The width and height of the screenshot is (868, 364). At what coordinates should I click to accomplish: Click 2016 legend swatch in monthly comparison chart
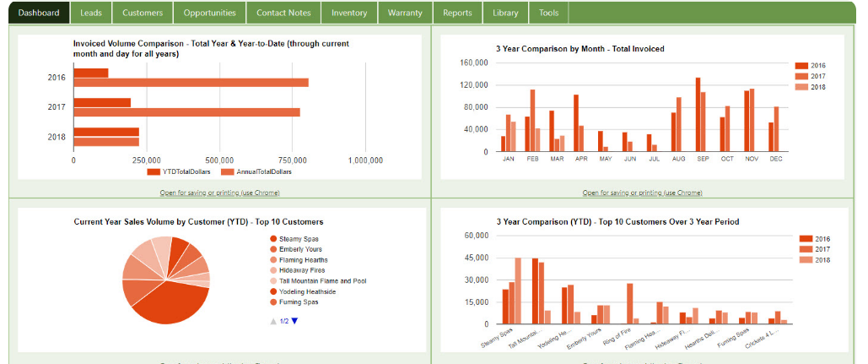pos(801,65)
